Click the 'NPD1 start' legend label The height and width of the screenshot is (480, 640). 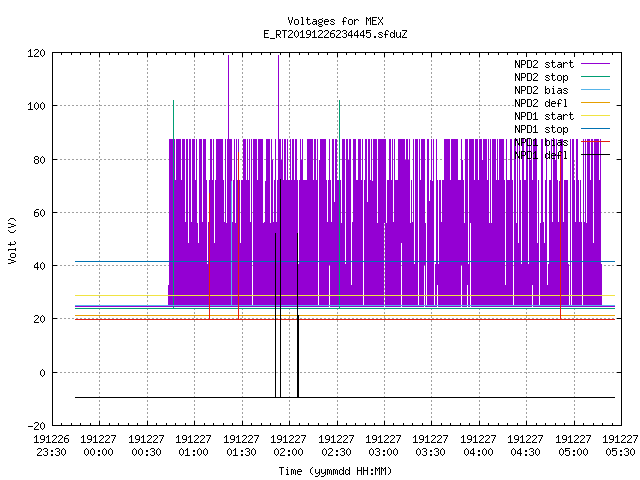click(x=544, y=116)
